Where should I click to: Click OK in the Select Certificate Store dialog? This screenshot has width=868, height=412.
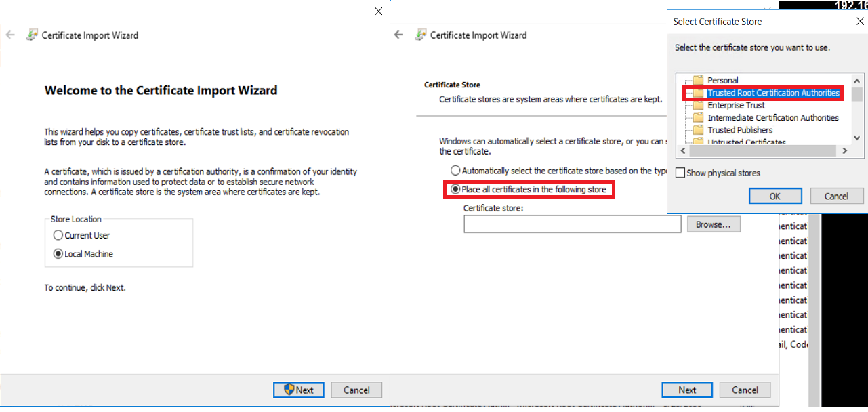point(774,196)
